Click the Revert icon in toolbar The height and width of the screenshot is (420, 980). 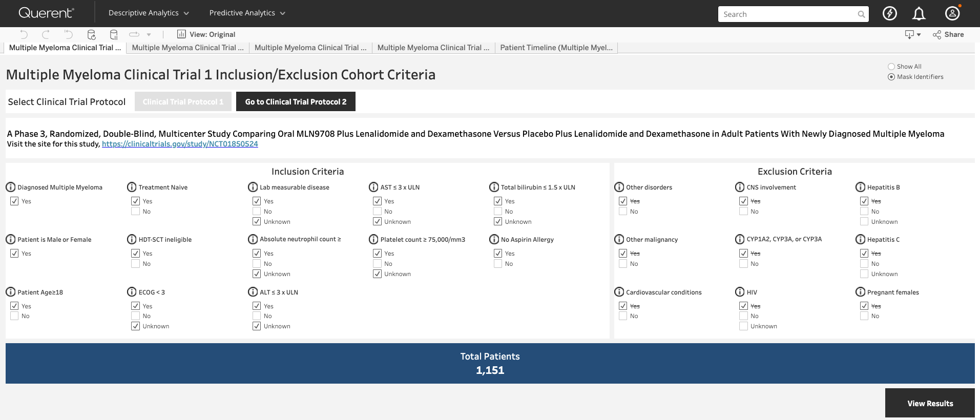point(68,34)
